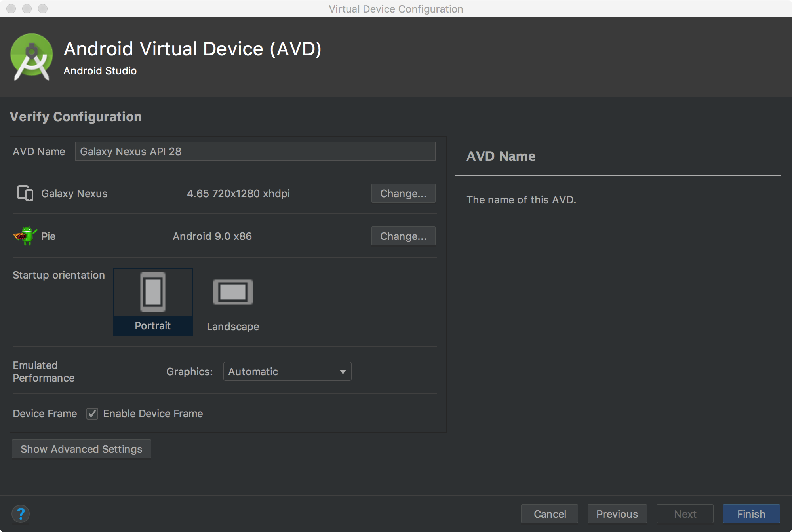Go back with the Previous button

617,514
